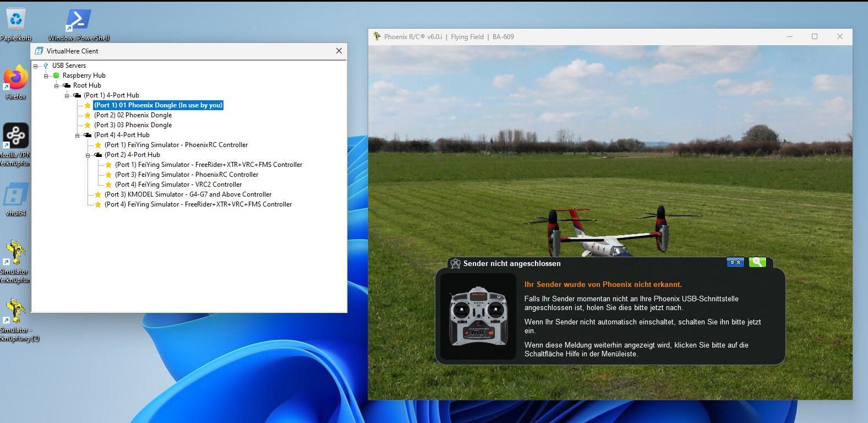Image resolution: width=868 pixels, height=423 pixels.
Task: Select '(Port 1) FeiYing Simulator - PhoenixRC Controller'
Action: coord(176,145)
